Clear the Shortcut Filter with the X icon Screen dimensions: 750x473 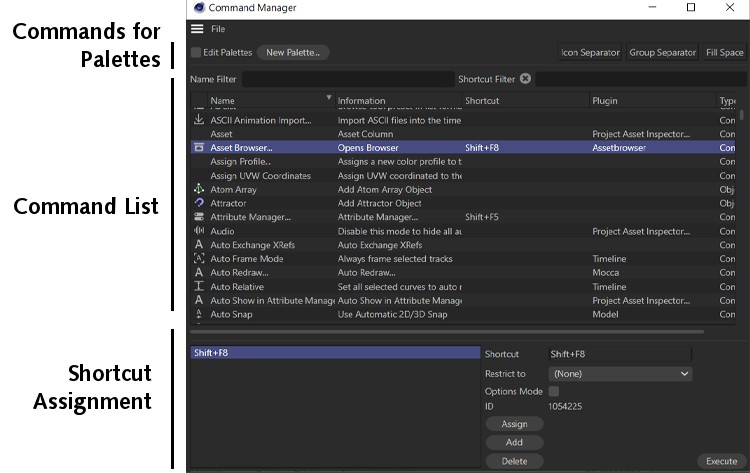[525, 78]
